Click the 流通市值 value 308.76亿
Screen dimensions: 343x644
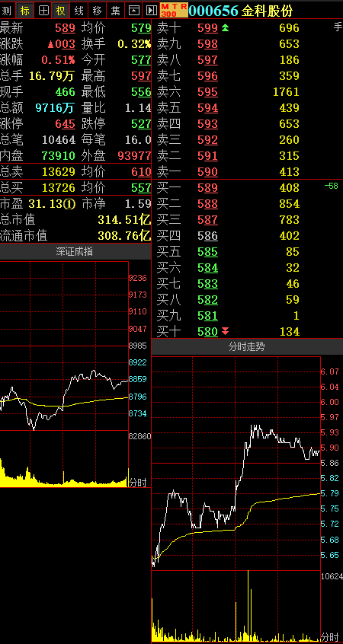coord(124,236)
